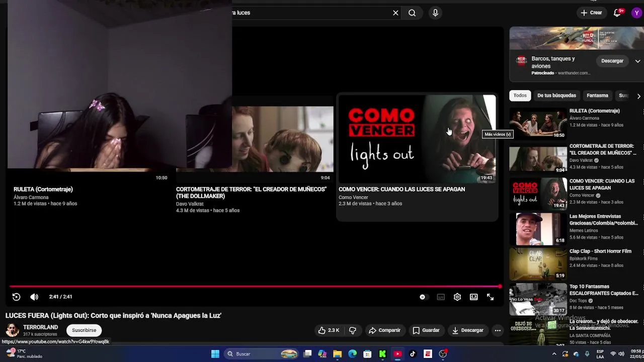Mute the video volume speaker icon
Screen dimensions: 644x362
coord(34,297)
